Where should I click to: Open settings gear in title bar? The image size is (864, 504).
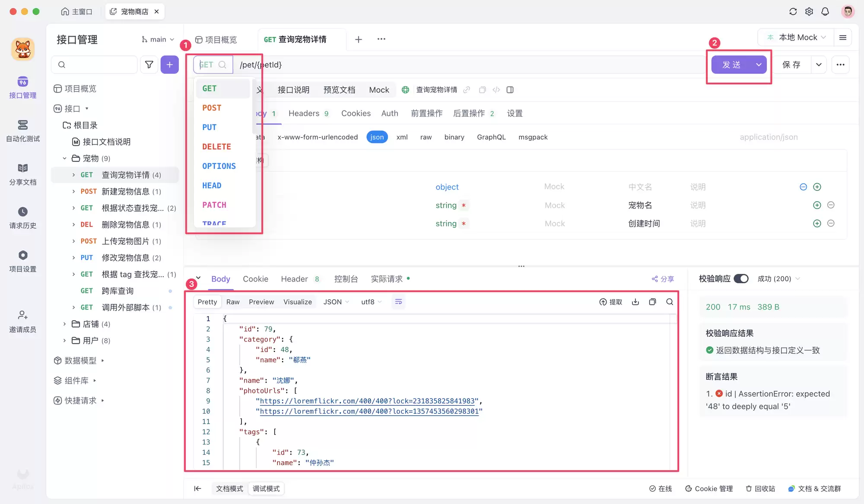[809, 12]
